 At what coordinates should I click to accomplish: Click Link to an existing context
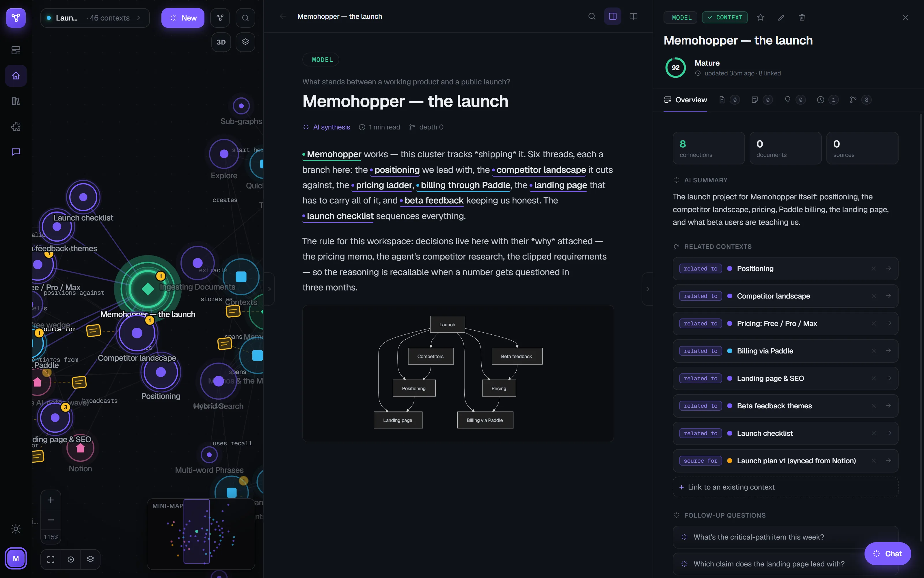pyautogui.click(x=785, y=487)
